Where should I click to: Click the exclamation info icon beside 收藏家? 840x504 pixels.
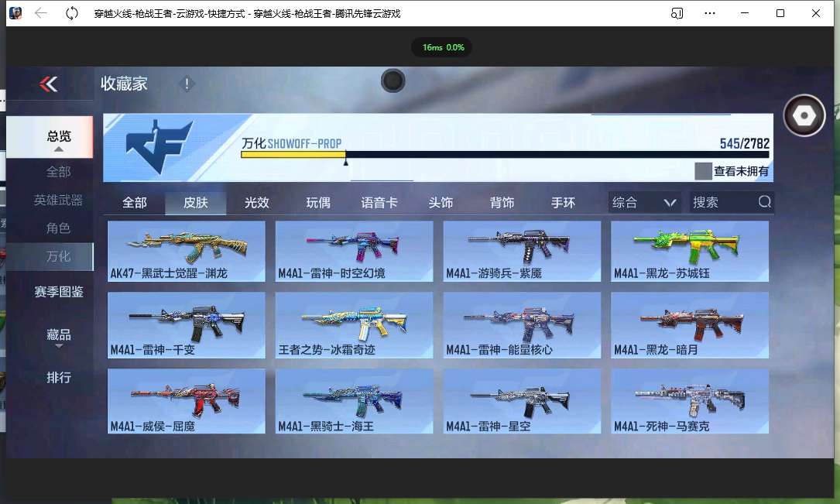point(187,84)
